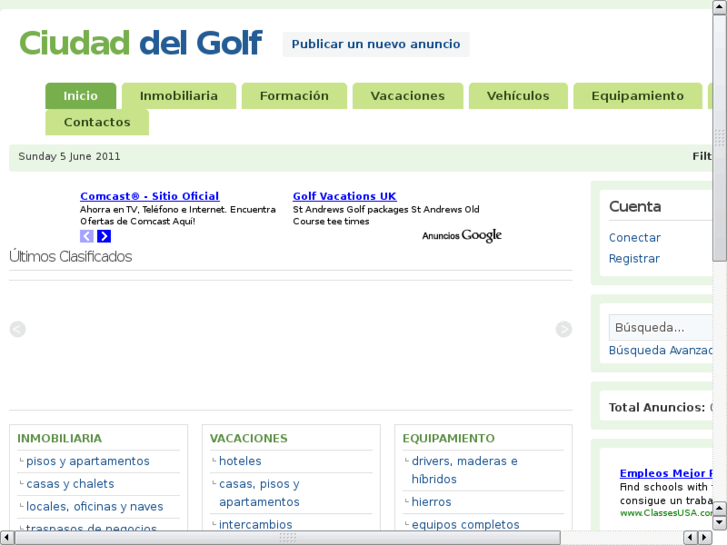Click the horizontal scrollbar thumb
Screen dimensions: 727x545
pyautogui.click(x=287, y=538)
